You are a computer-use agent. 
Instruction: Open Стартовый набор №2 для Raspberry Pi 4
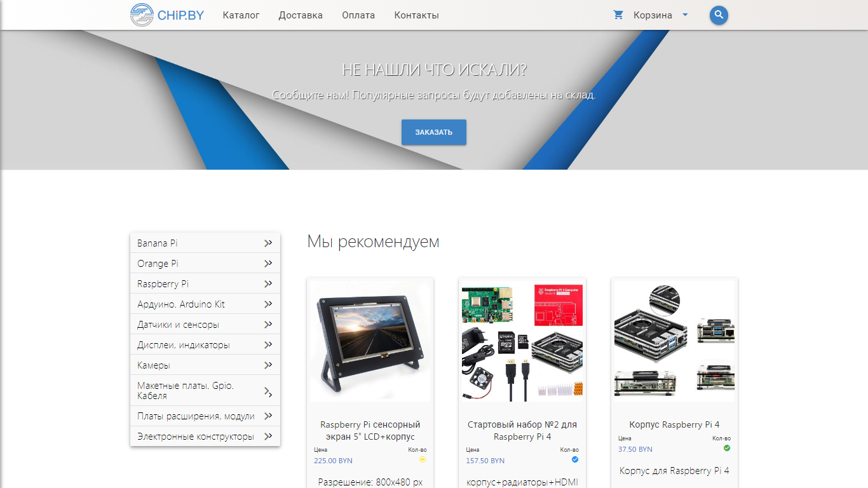tap(522, 430)
